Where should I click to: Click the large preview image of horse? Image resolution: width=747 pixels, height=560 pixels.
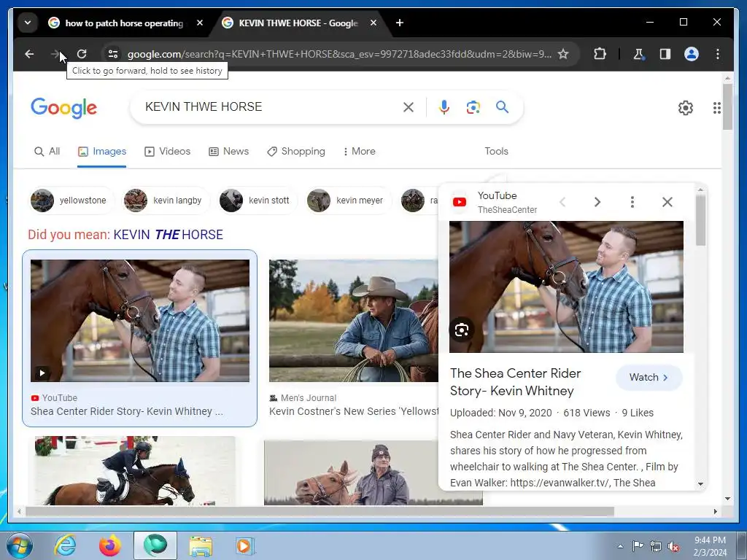coord(566,287)
